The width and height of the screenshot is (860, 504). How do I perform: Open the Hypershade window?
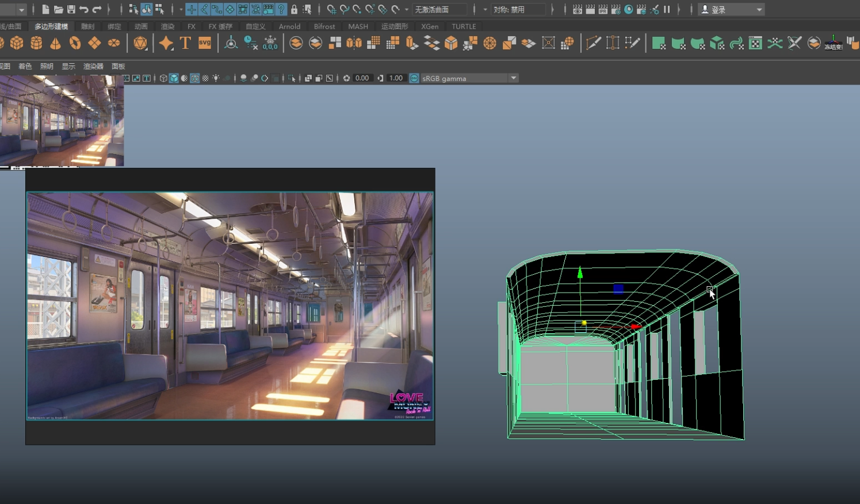click(628, 9)
